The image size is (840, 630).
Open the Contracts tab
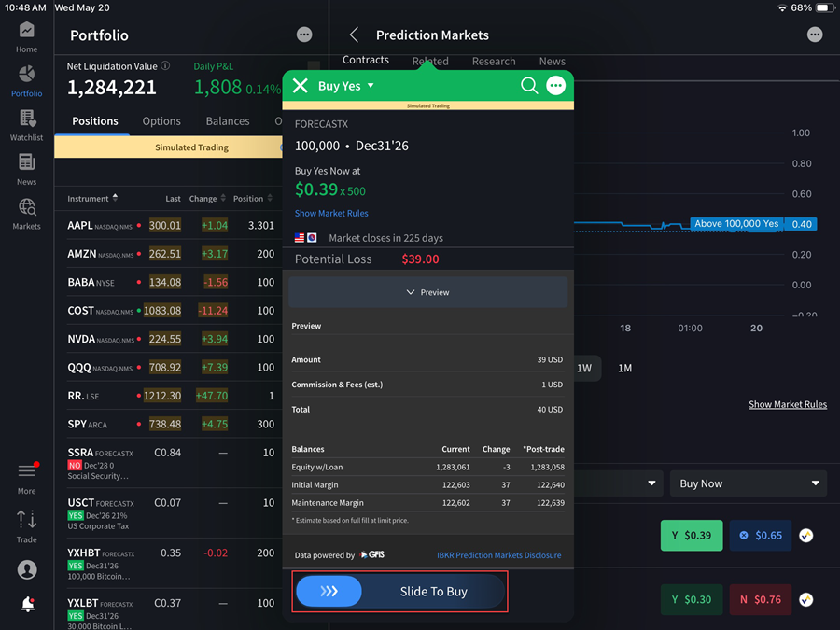pyautogui.click(x=366, y=60)
